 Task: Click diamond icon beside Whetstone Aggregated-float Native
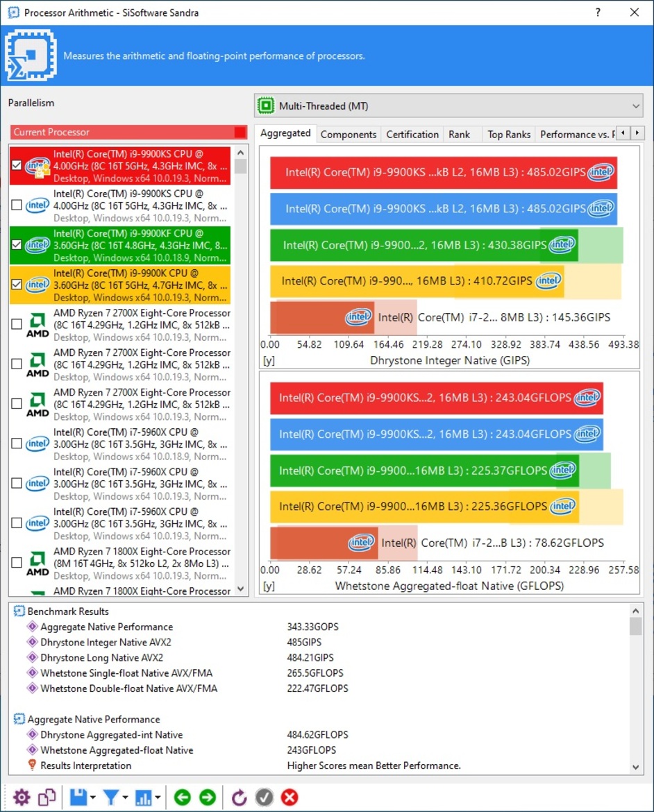point(32,750)
